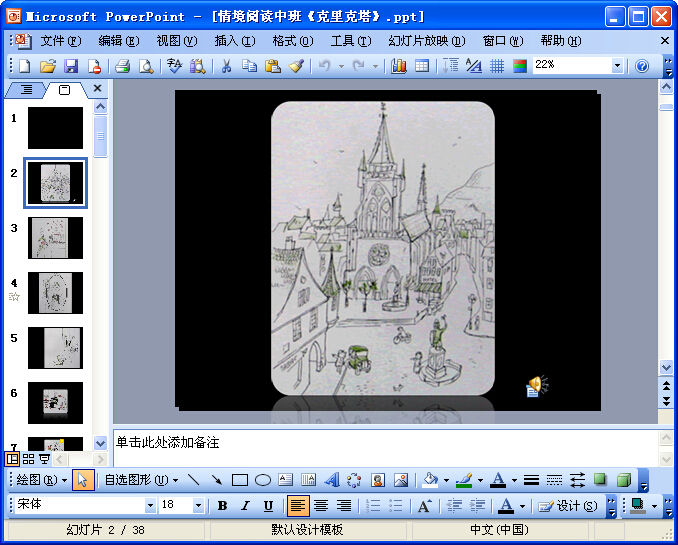
Task: Open the 幻灯片放映 Slide Show menu
Action: point(426,41)
